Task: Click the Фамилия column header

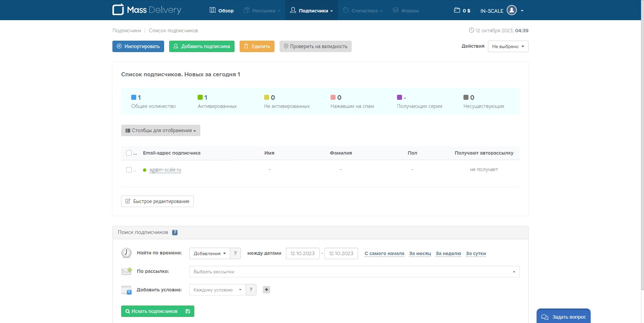Action: (x=341, y=153)
